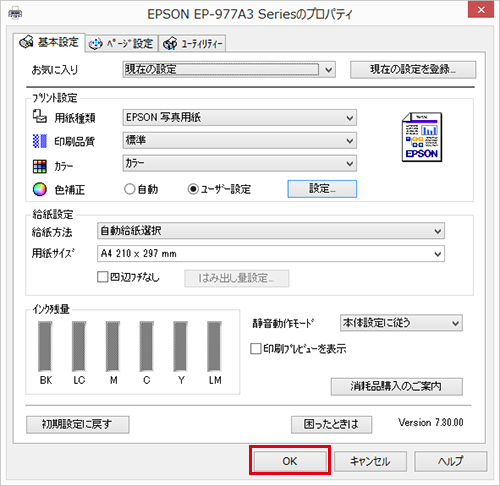Click the Y ink level bar
Image resolution: width=500 pixels, height=486 pixels.
[181, 346]
